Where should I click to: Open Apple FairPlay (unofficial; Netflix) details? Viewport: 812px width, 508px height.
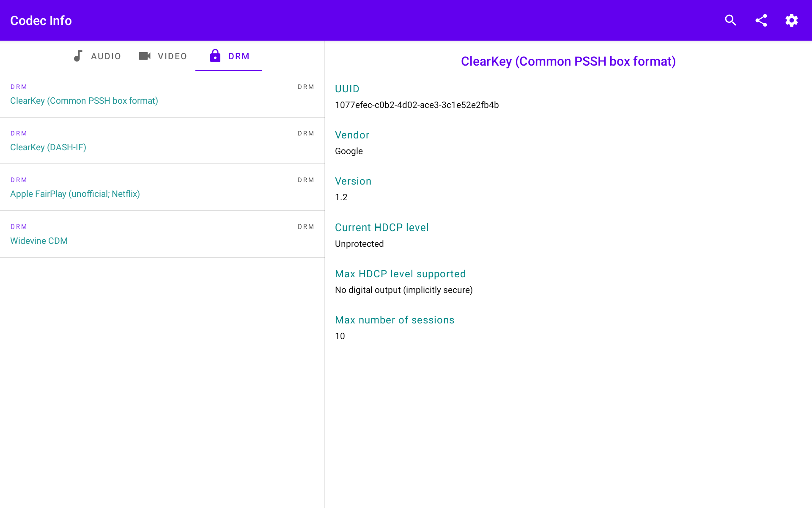[x=75, y=194]
